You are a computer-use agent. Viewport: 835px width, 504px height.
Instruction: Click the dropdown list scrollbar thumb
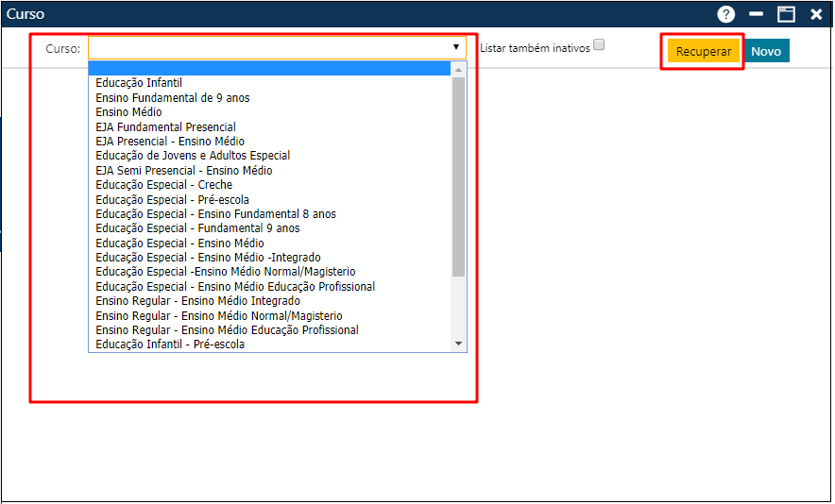pos(458,176)
